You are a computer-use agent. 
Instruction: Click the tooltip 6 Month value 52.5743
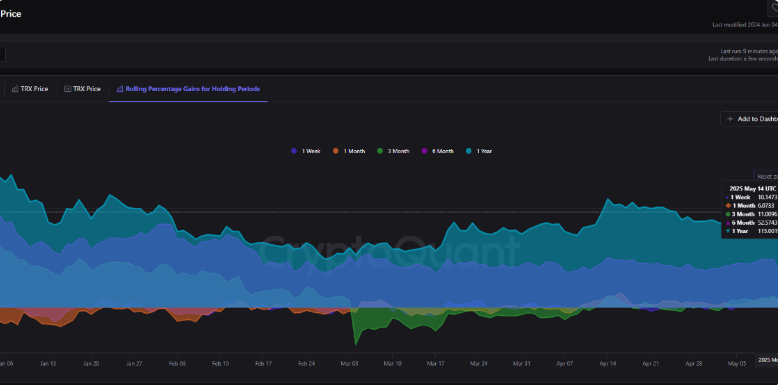[x=768, y=223]
